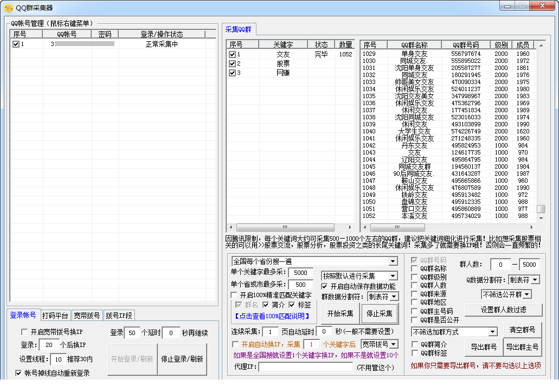Open 群数据分割符 制表符 dropdown
Viewport: 559px width, 392px height.
point(394,297)
